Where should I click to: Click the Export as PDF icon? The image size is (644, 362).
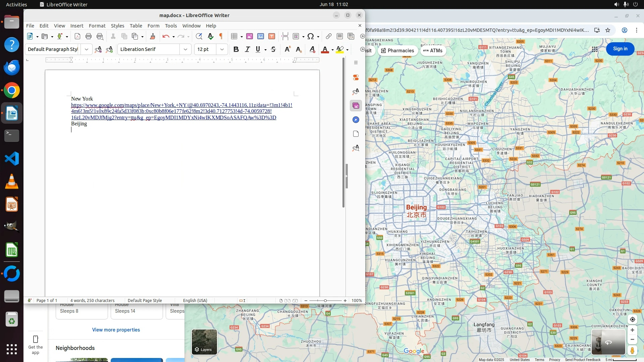pos(77,37)
